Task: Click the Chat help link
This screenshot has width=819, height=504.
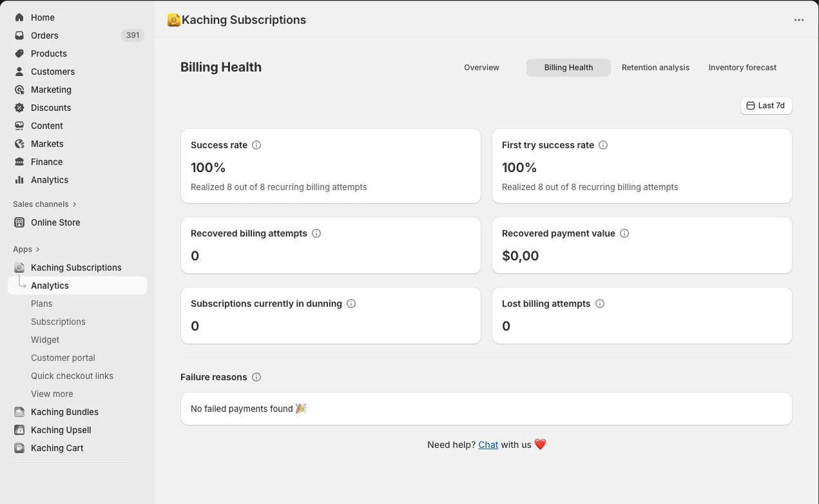Action: (x=488, y=445)
